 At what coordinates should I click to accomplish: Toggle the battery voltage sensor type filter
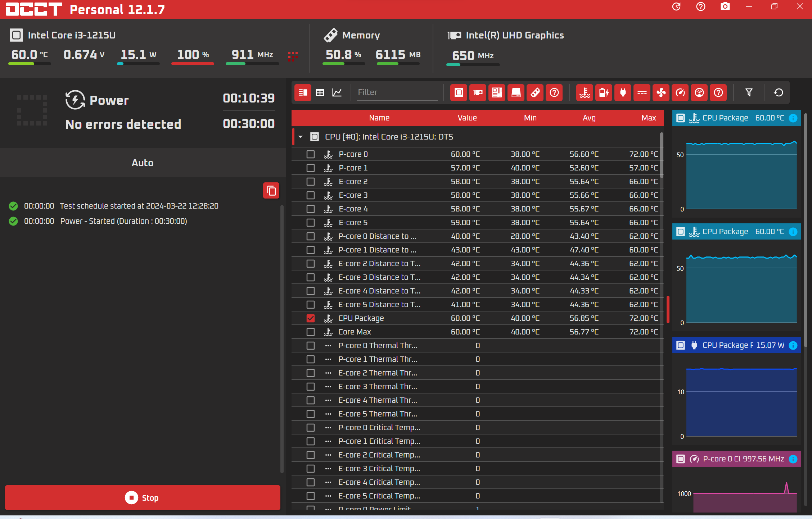coord(604,92)
